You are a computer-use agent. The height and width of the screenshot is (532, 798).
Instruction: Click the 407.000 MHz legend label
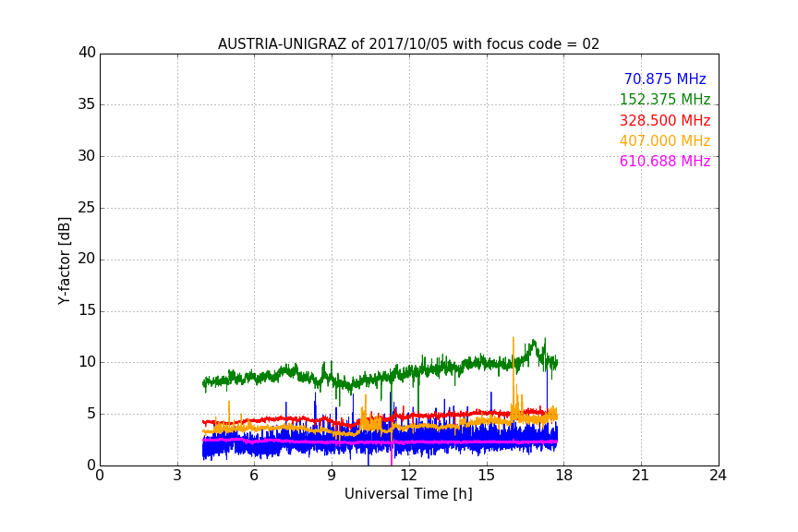pos(665,140)
